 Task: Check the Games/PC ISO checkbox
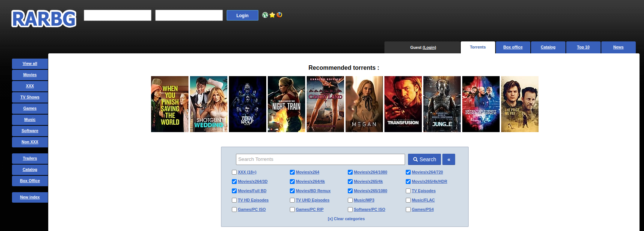tap(234, 210)
